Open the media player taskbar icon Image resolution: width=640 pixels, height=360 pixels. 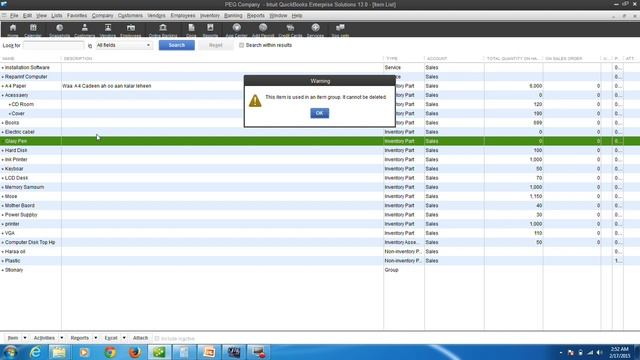click(84, 352)
